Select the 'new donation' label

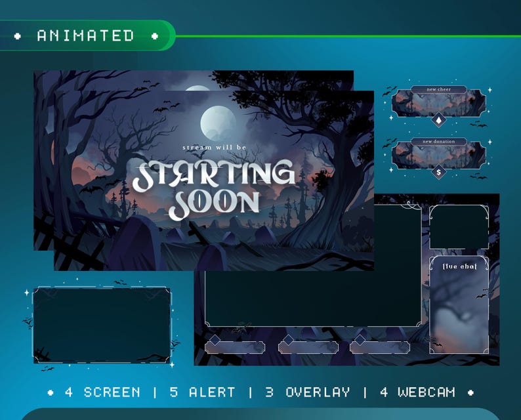pos(438,142)
